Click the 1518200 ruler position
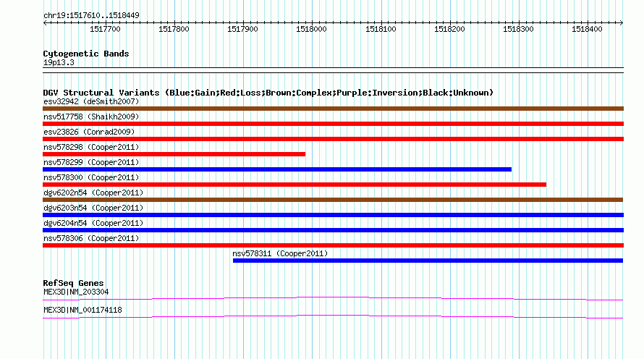The width and height of the screenshot is (644, 359). (449, 29)
